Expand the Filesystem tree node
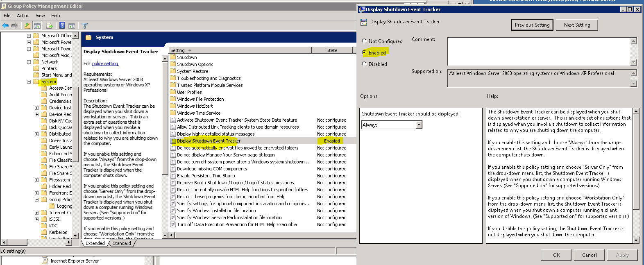The width and height of the screenshot is (644, 265). click(36, 180)
